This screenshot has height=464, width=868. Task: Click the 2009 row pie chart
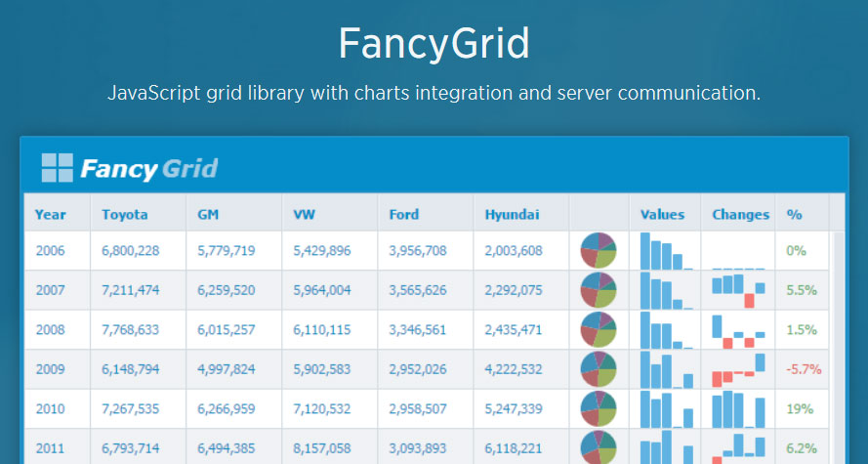(x=599, y=369)
